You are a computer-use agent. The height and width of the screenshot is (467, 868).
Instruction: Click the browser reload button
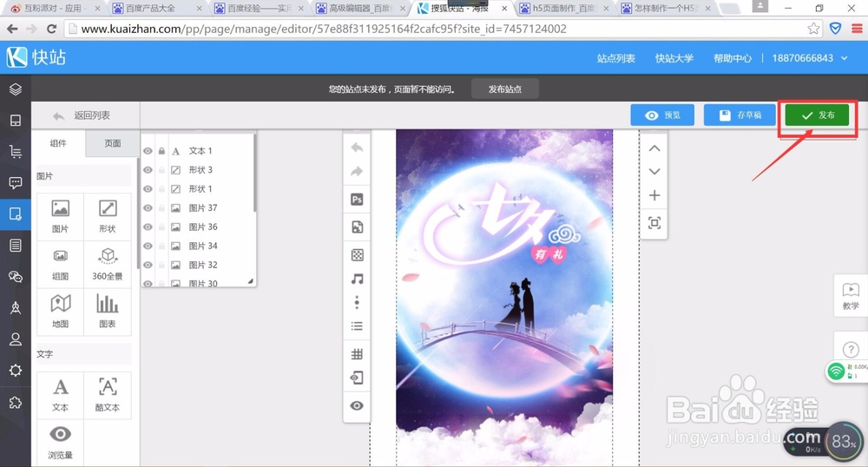(x=51, y=29)
